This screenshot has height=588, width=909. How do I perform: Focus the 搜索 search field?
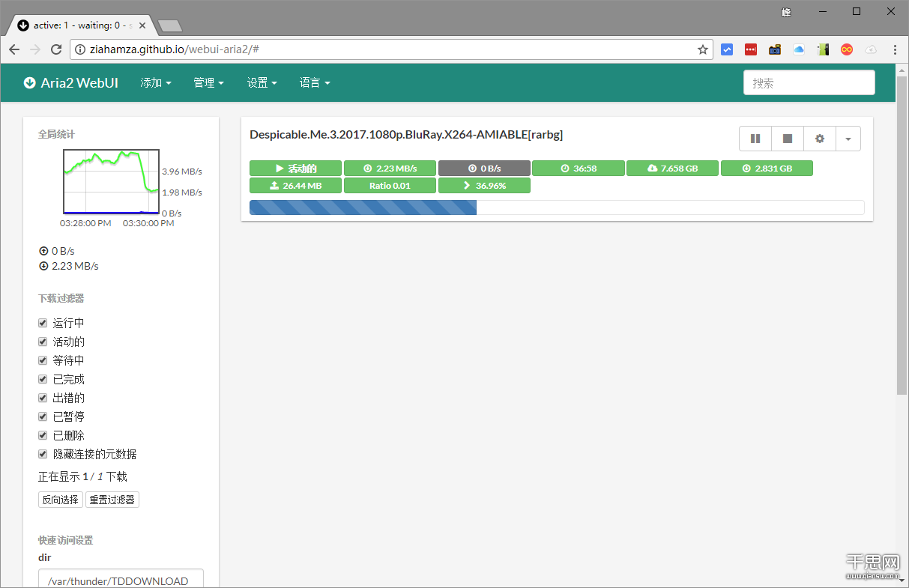tap(809, 82)
